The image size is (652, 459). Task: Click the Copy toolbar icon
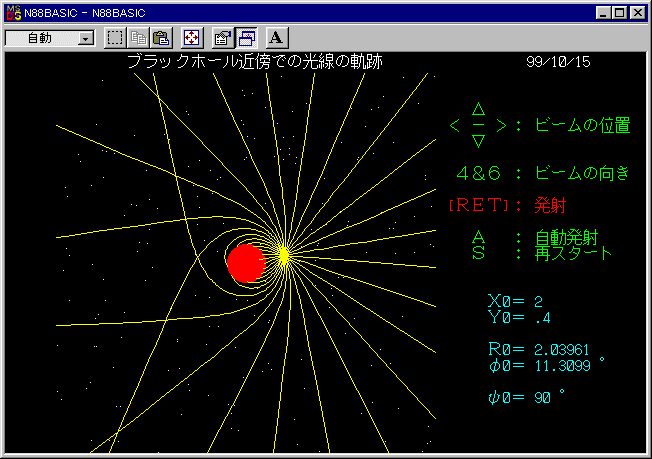coord(138,38)
